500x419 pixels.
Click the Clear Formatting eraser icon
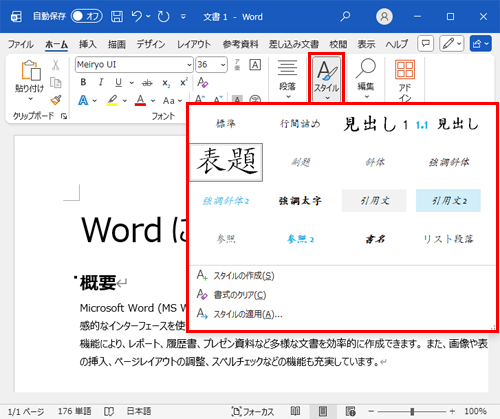click(x=202, y=82)
